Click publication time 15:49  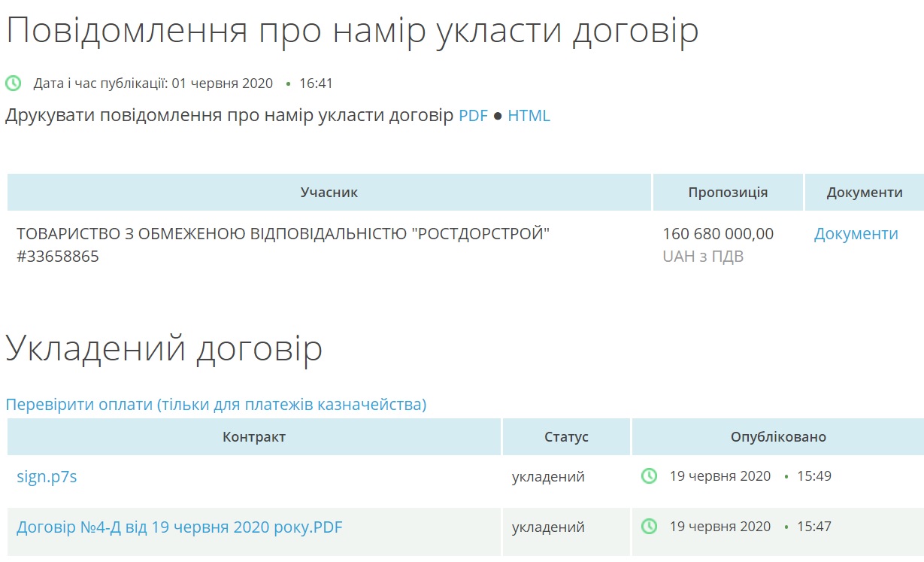[x=814, y=476]
